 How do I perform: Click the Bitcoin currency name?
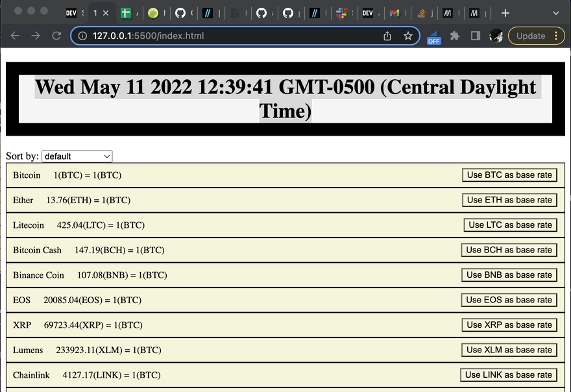point(27,175)
